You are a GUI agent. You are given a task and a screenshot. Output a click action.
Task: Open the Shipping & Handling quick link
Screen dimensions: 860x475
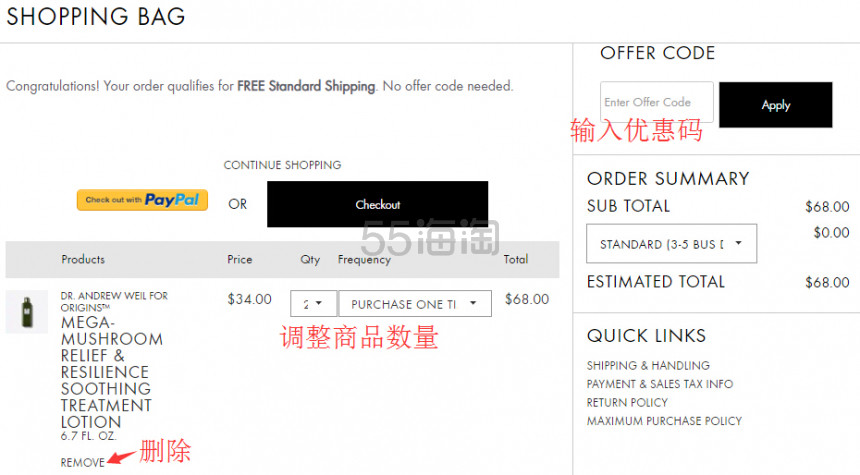click(648, 365)
